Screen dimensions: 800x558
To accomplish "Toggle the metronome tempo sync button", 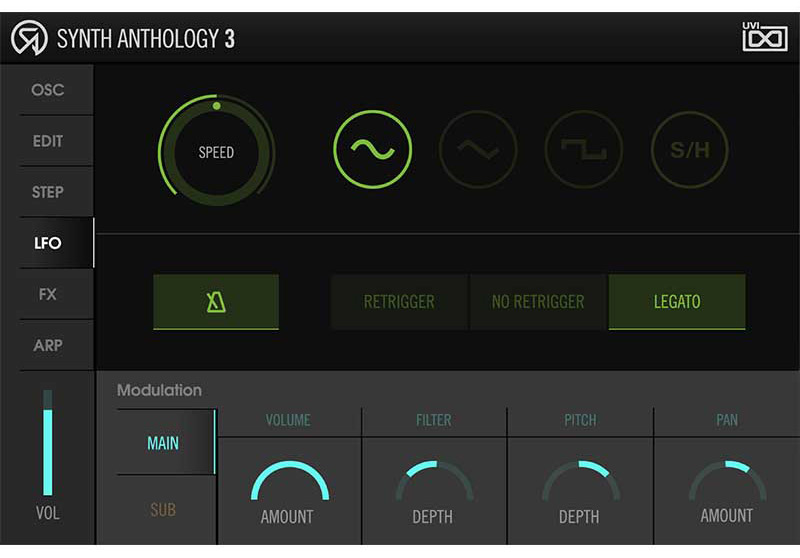I will [216, 302].
